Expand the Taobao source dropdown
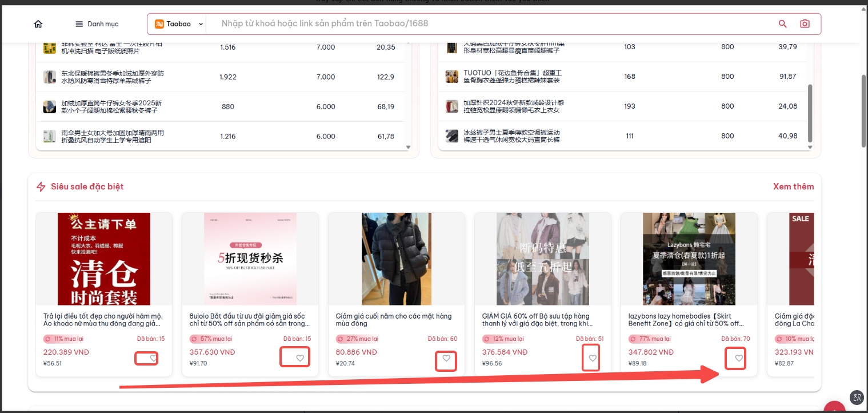Image resolution: width=868 pixels, height=413 pixels. 179,24
